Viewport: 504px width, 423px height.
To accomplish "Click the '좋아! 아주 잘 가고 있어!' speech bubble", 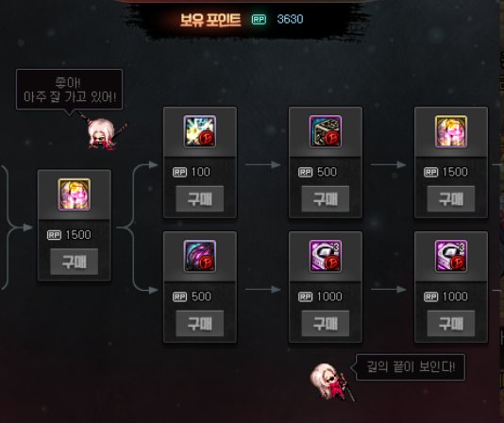I will [70, 90].
